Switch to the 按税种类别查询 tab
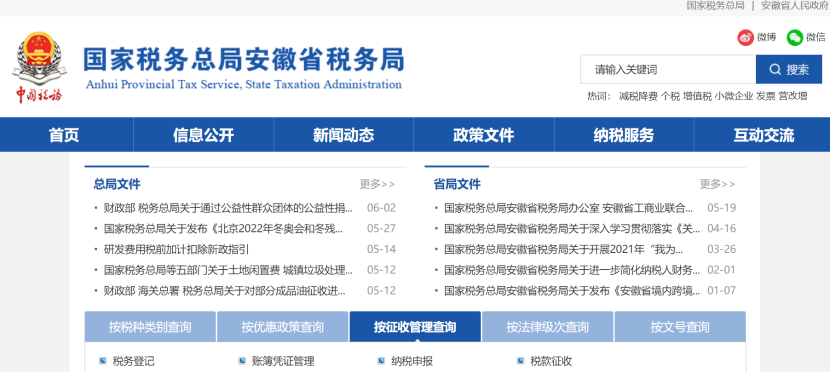Image resolution: width=830 pixels, height=373 pixels. pos(150,326)
